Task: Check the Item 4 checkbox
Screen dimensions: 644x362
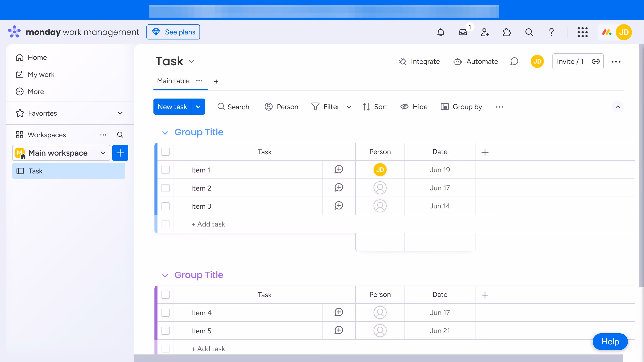Action: [166, 313]
